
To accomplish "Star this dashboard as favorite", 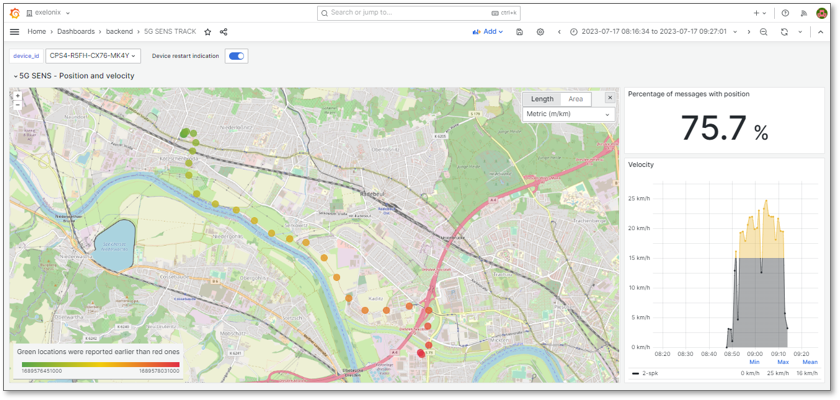I will point(207,32).
